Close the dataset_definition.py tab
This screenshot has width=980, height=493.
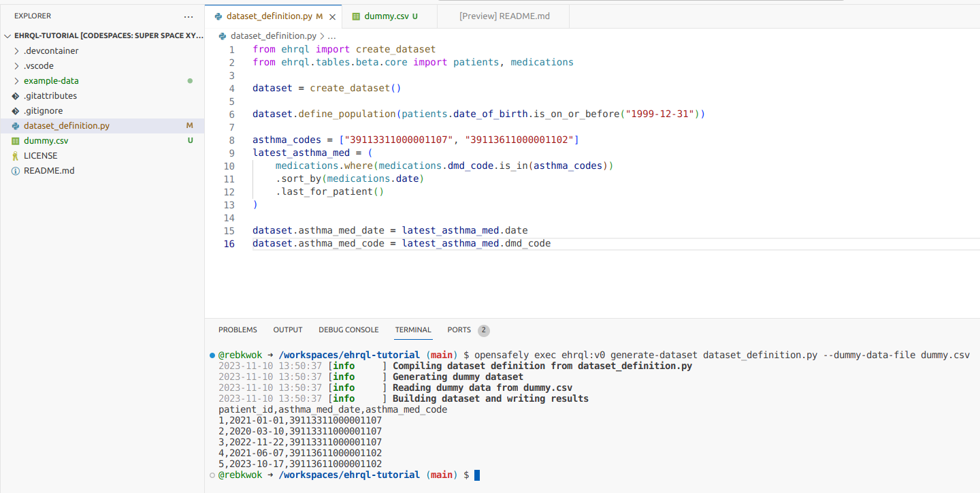click(x=331, y=16)
